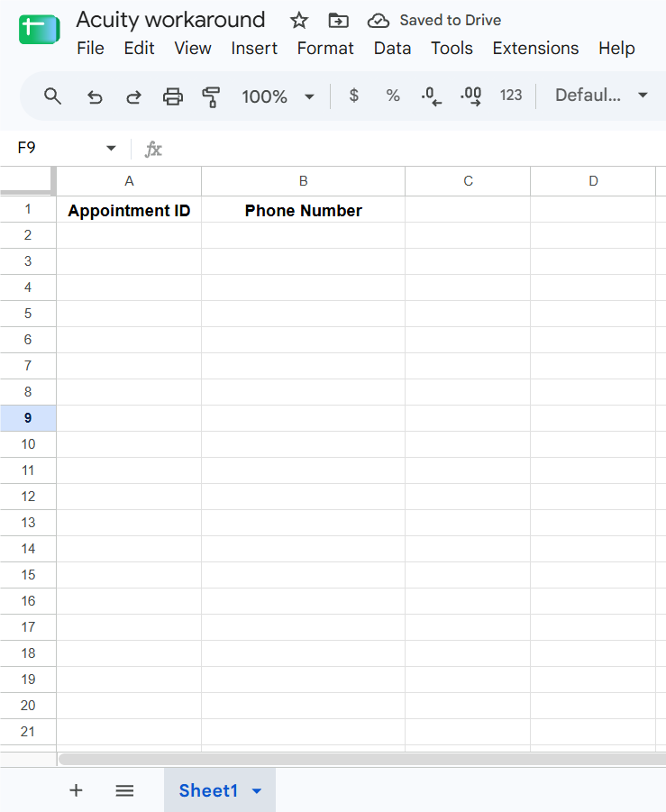Select column C header
Viewport: 666px width, 812px height.
(468, 181)
